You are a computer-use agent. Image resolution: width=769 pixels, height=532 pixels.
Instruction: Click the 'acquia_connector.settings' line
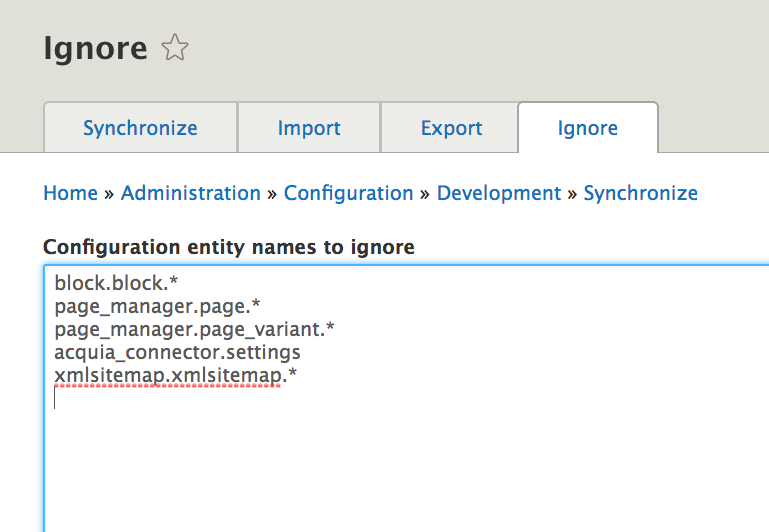click(177, 353)
